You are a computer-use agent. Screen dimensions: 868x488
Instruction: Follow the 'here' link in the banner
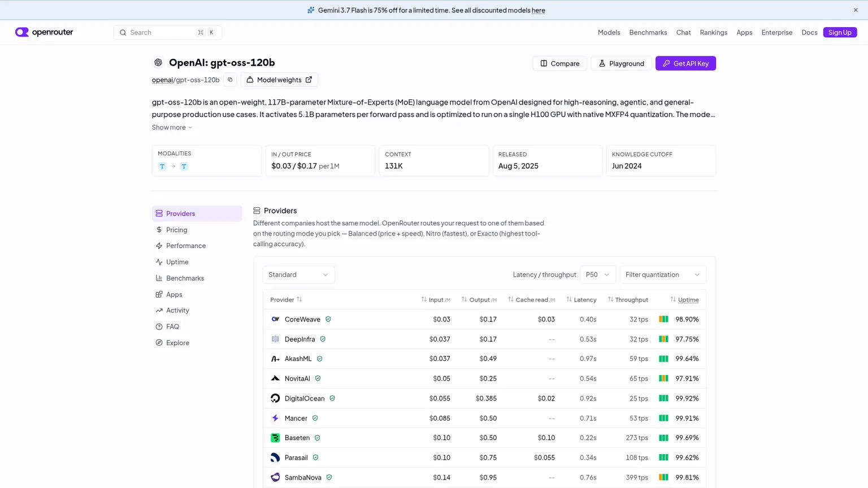[539, 10]
